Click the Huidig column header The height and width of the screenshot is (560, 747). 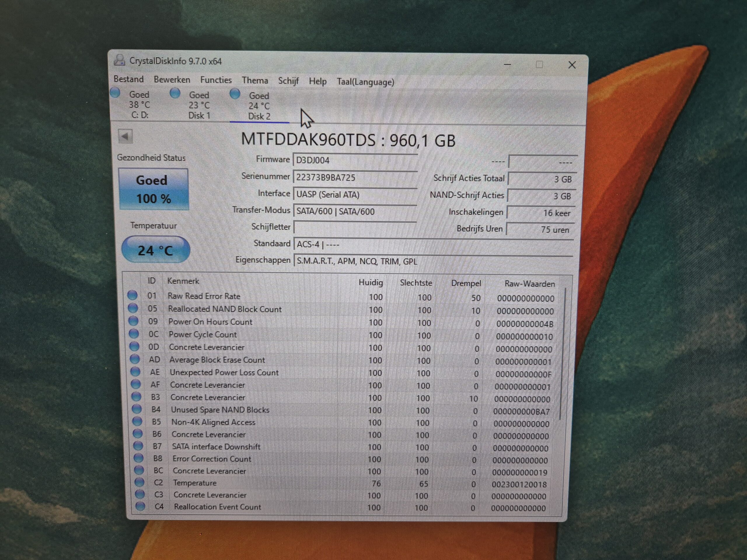pos(371,282)
